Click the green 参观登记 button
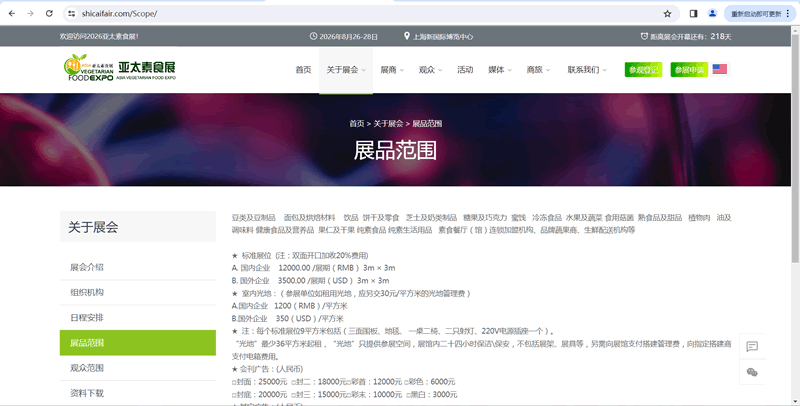Image resolution: width=800 pixels, height=406 pixels. 643,70
